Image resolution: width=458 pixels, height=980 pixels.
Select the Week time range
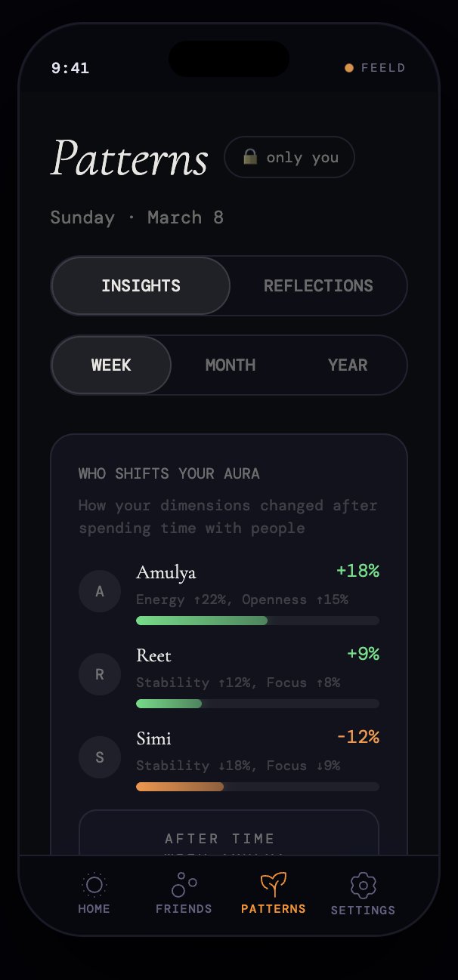[x=111, y=365]
